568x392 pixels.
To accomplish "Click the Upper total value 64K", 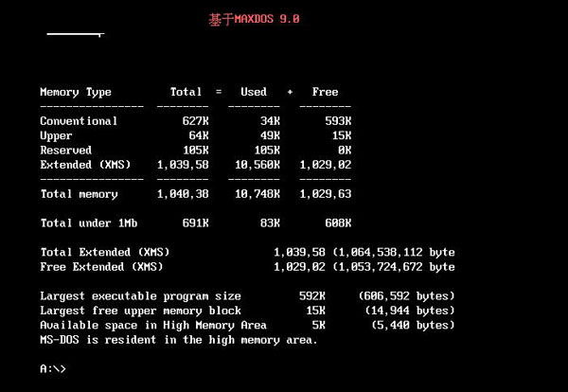I will [199, 135].
